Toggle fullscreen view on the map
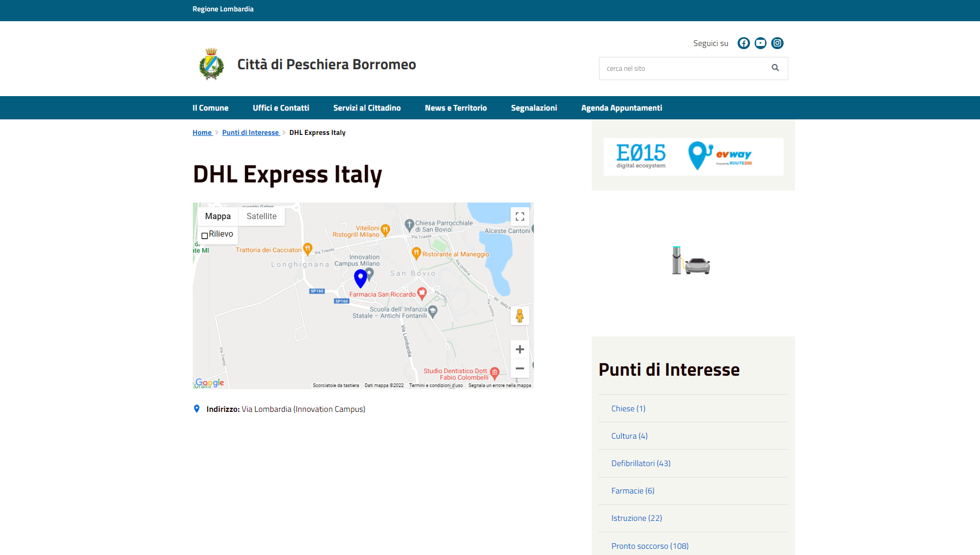This screenshot has width=980, height=555. pos(519,217)
